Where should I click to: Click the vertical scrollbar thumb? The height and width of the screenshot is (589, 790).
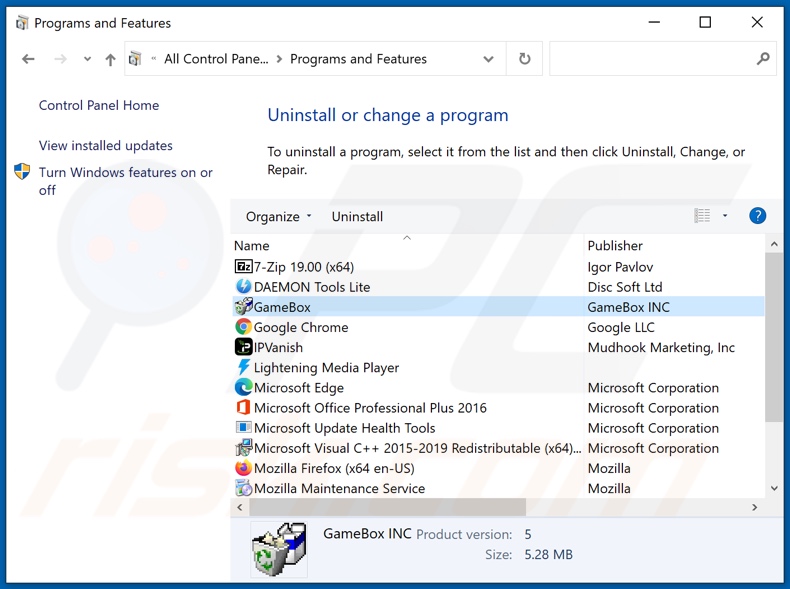pyautogui.click(x=774, y=337)
